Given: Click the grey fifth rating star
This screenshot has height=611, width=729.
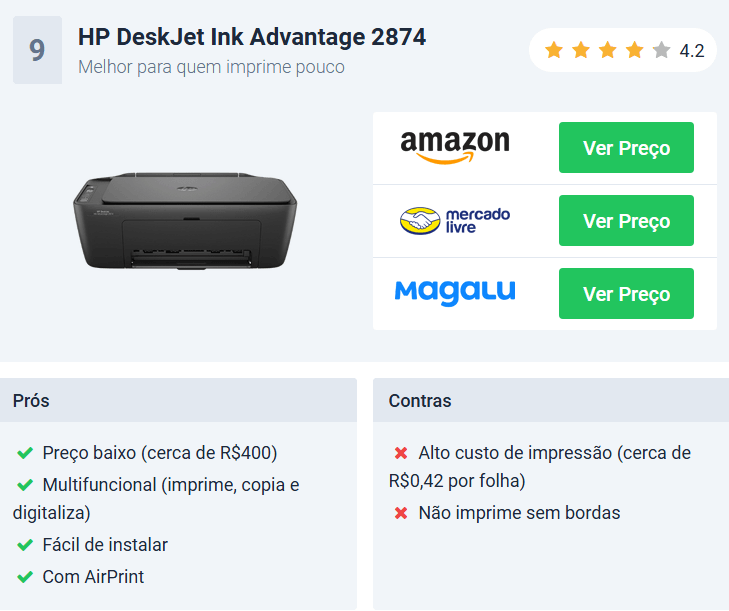Looking at the screenshot, I should point(662,50).
